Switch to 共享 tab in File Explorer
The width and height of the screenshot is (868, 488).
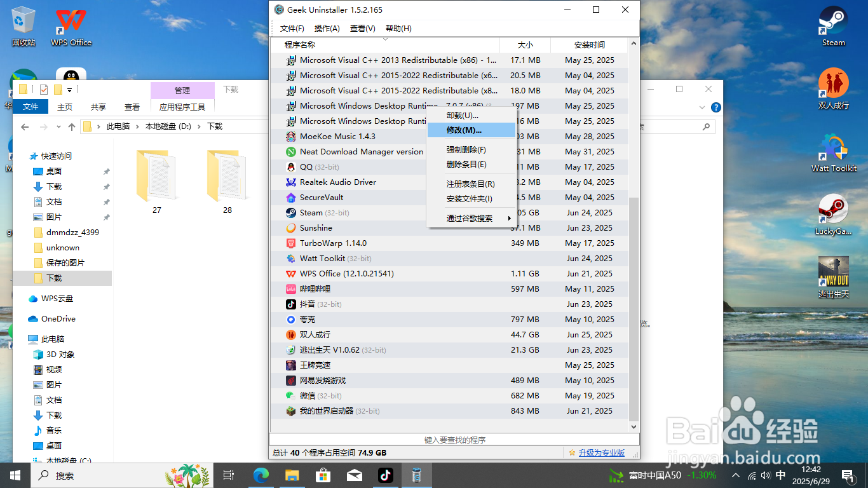(x=98, y=107)
